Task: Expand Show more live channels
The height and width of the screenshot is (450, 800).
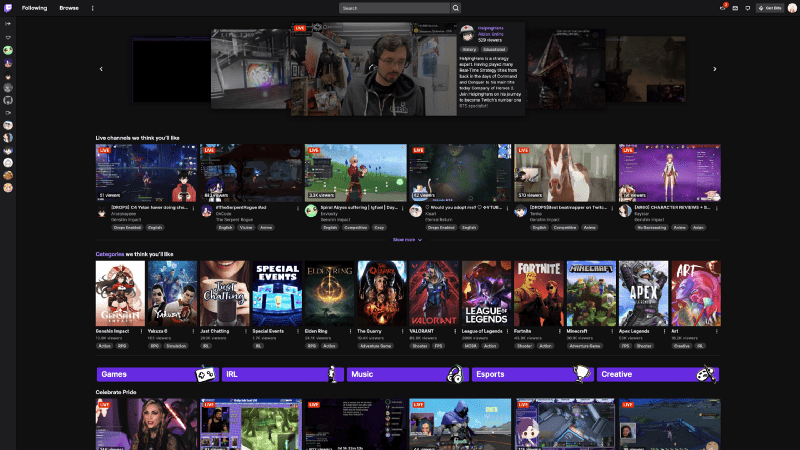Action: 407,240
